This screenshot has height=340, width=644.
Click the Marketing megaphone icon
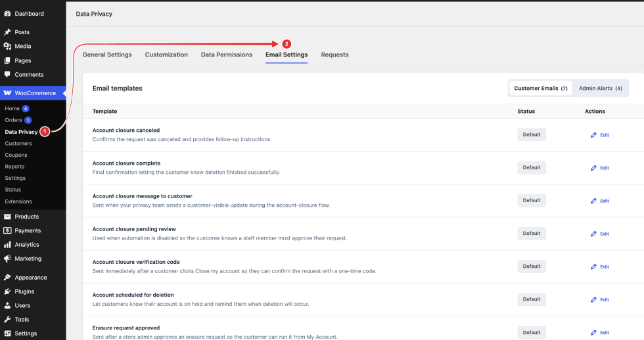coord(7,259)
